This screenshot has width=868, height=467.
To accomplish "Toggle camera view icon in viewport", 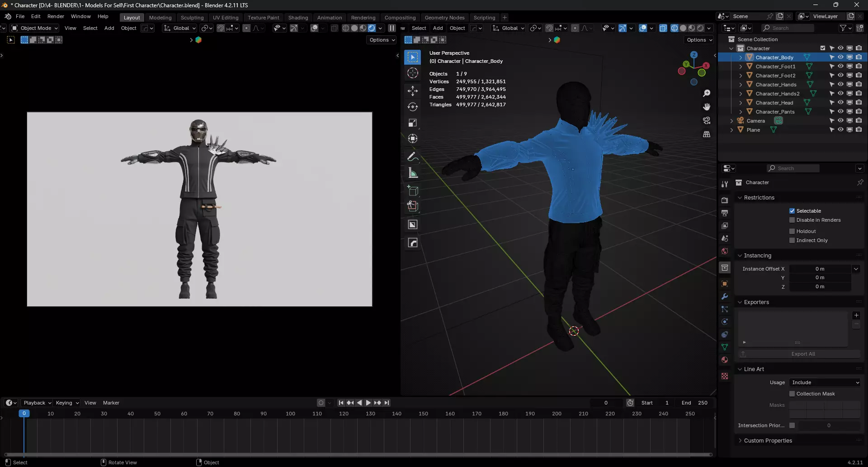I will (707, 120).
